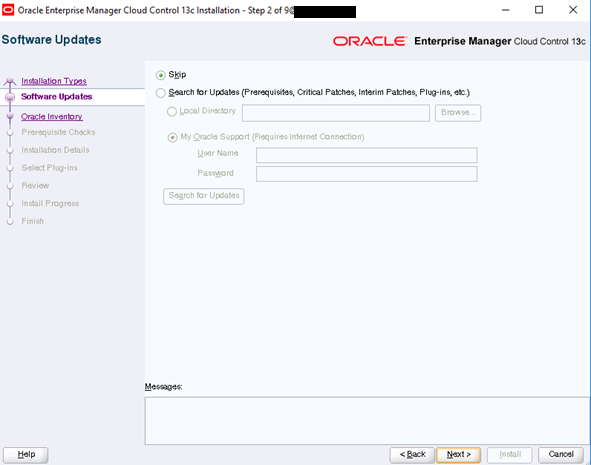Click the Install Progress step label
The width and height of the screenshot is (591, 465).
click(50, 203)
